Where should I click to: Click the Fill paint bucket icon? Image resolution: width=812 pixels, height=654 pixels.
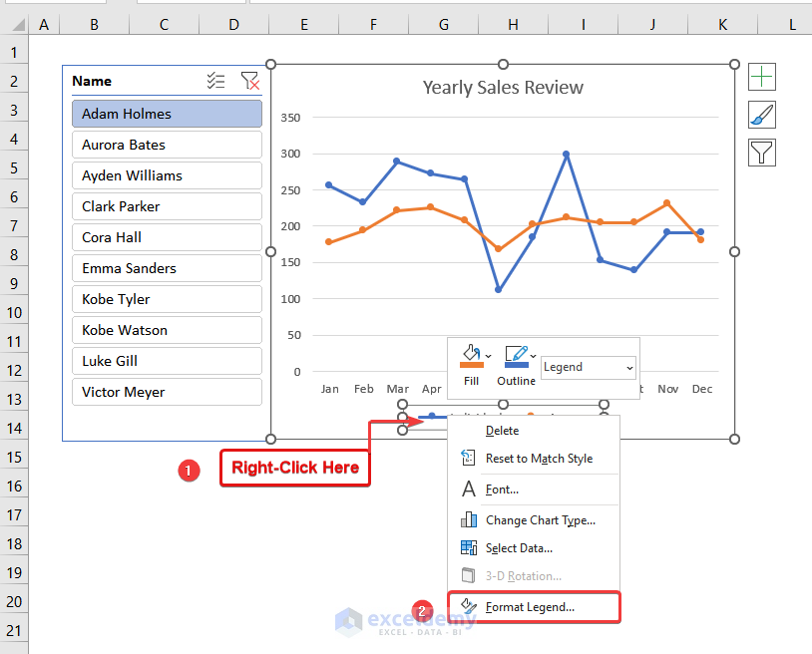[470, 356]
